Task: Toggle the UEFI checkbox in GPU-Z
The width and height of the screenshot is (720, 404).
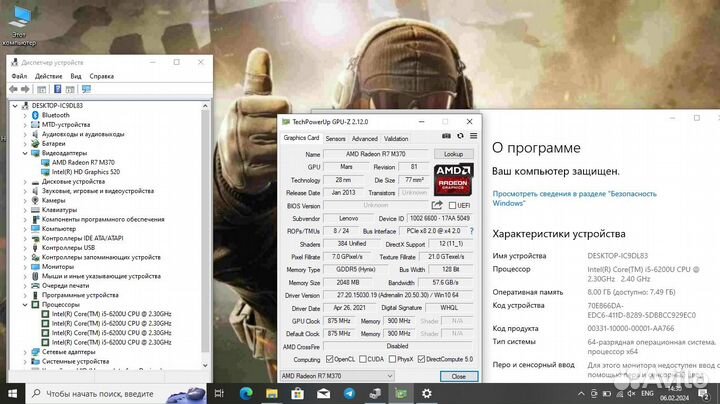Action: (x=452, y=206)
